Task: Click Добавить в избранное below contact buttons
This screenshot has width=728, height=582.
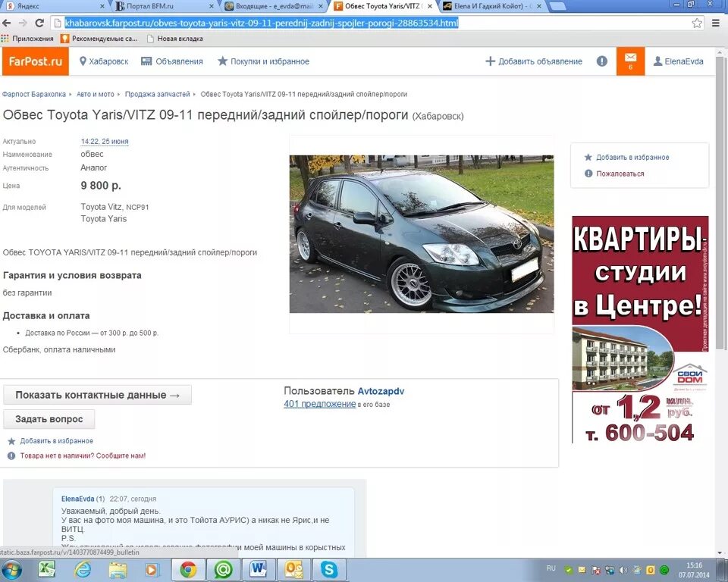Action: point(51,441)
